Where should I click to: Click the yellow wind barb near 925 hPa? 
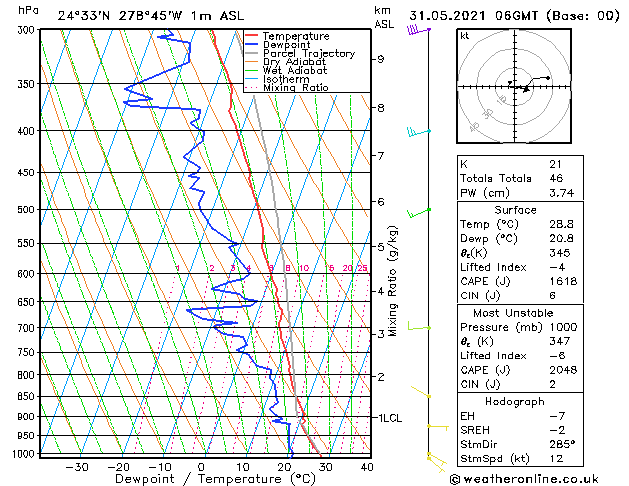coord(438,427)
